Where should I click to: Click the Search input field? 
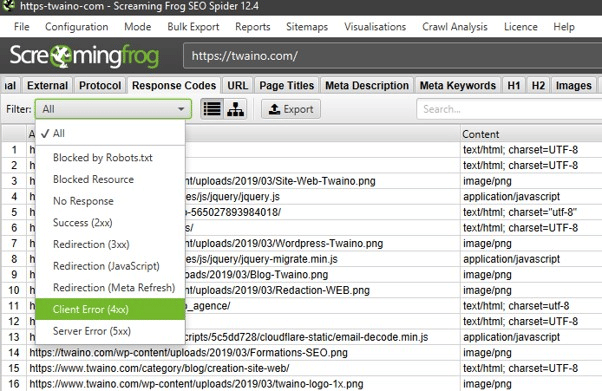[x=509, y=109]
